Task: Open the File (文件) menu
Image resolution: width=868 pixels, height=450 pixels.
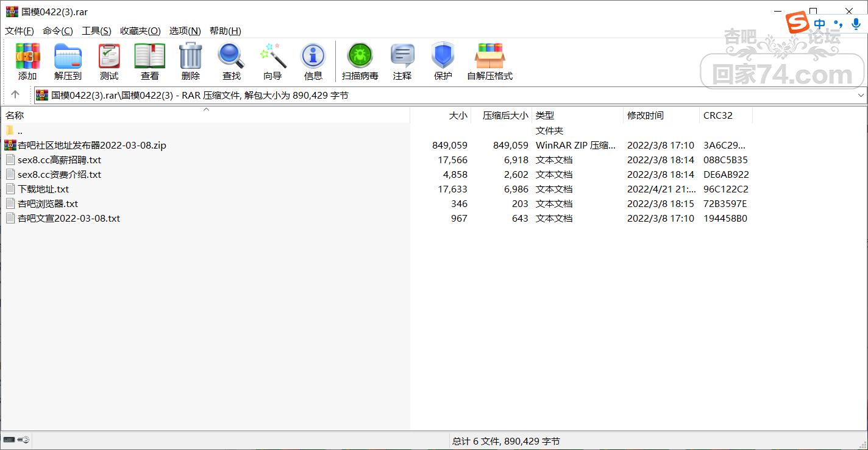Action: [20, 30]
